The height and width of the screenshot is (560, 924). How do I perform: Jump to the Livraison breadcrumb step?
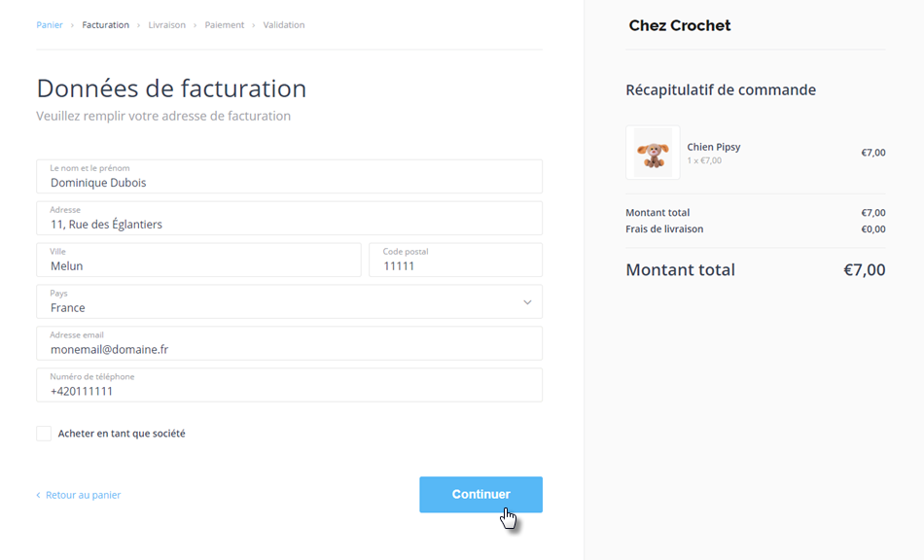coord(166,25)
